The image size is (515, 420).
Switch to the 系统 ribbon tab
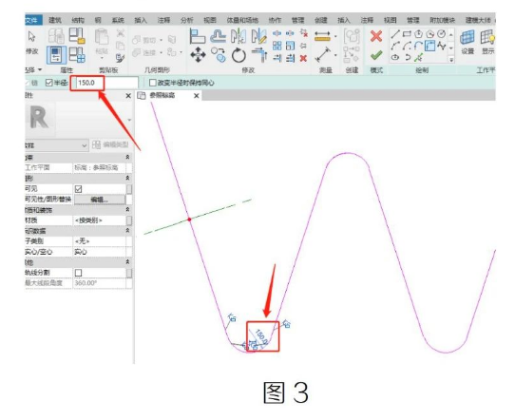point(118,20)
